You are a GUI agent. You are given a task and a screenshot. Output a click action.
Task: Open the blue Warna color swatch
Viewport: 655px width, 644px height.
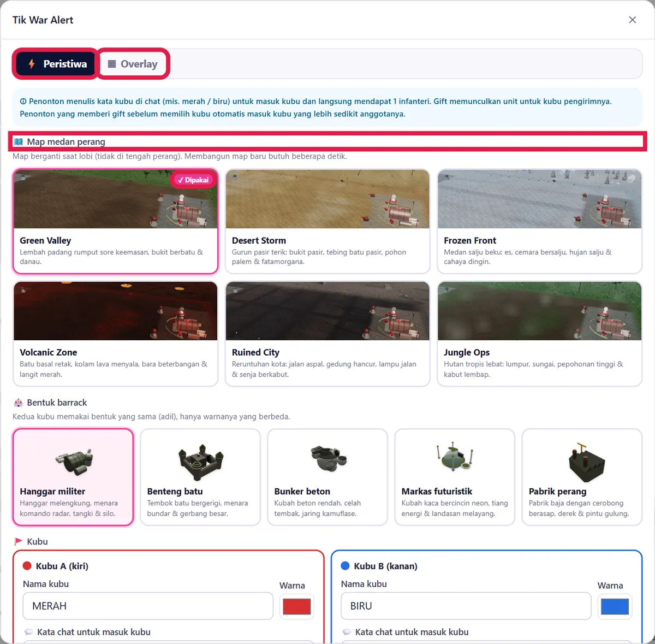click(x=615, y=606)
